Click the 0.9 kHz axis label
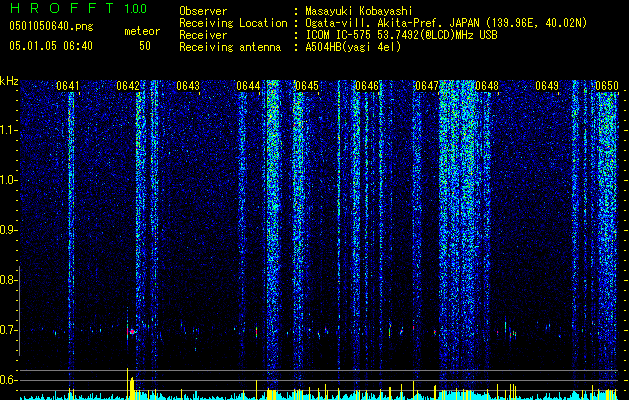 7,230
